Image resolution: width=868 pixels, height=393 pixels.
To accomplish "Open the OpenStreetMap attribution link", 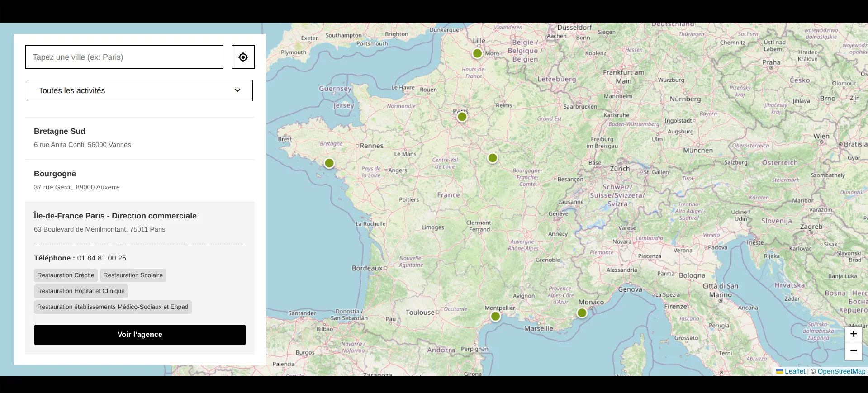I will (x=841, y=371).
